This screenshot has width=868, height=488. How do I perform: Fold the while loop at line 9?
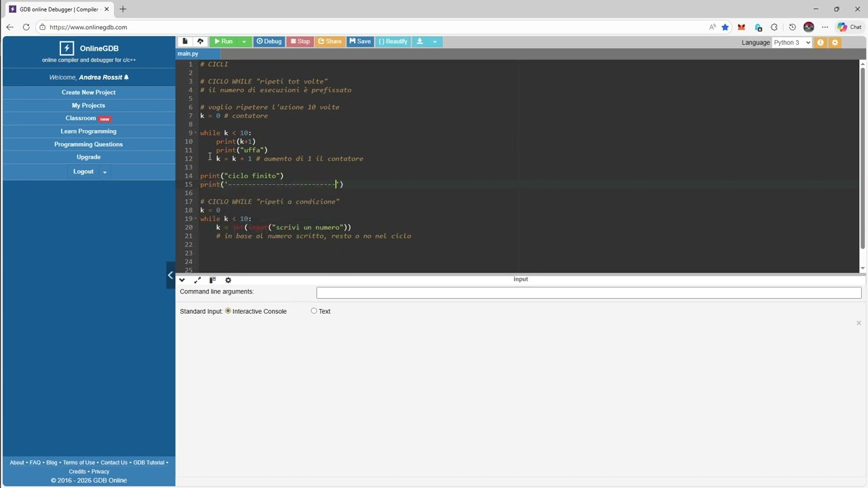(196, 133)
